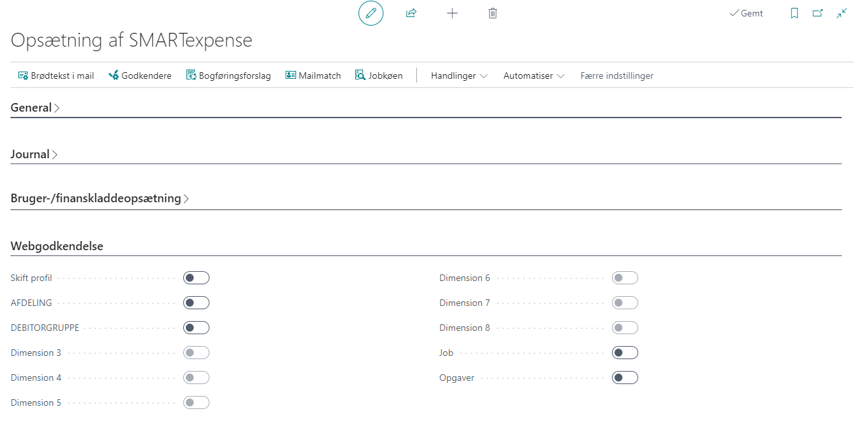The image size is (868, 434).
Task: Toggle the Dimension 6 switch
Action: click(x=625, y=278)
